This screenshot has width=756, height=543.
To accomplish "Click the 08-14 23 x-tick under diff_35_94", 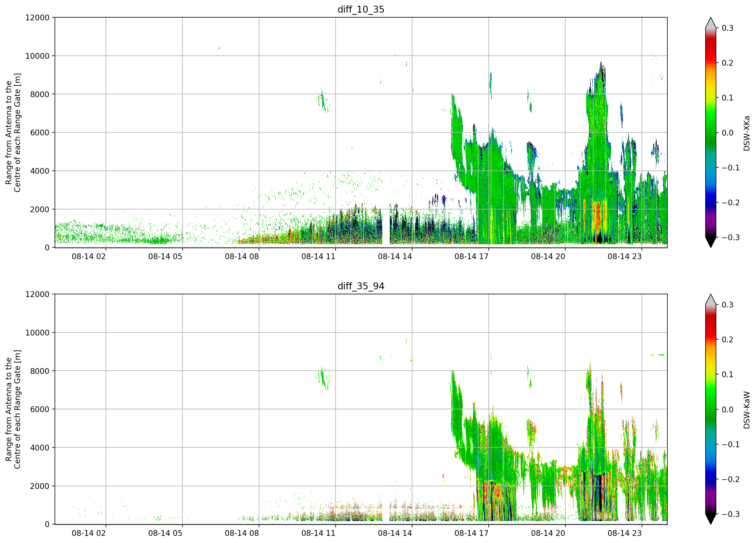I will point(625,533).
